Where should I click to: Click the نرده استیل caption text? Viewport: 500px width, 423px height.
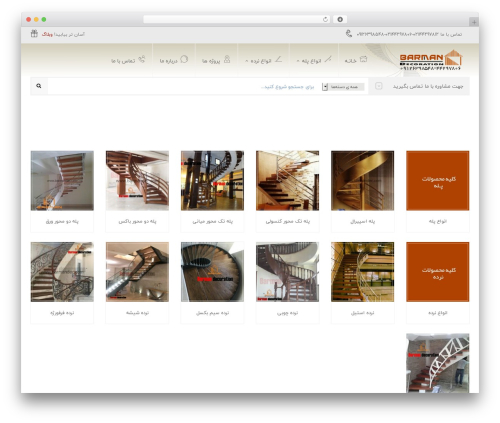coord(363,313)
